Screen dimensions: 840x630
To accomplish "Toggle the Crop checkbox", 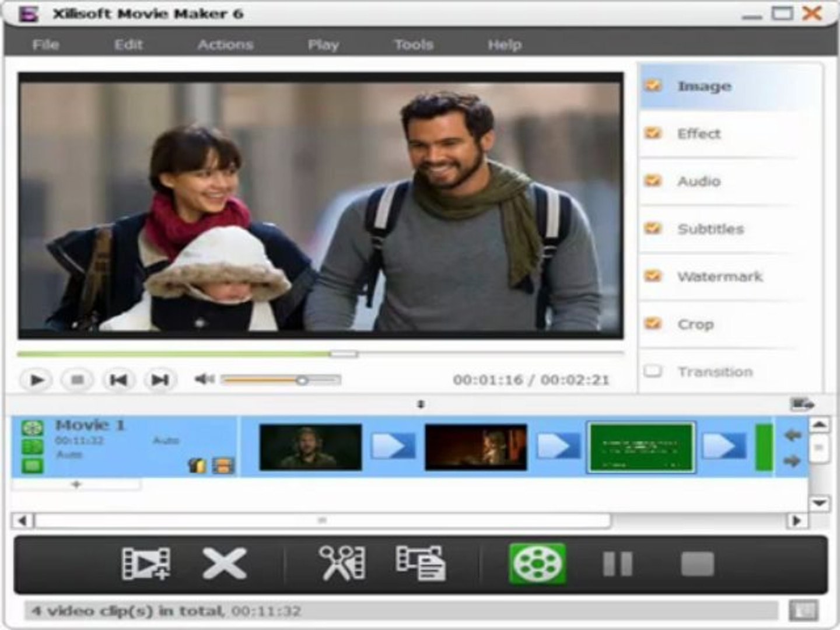I will 653,324.
